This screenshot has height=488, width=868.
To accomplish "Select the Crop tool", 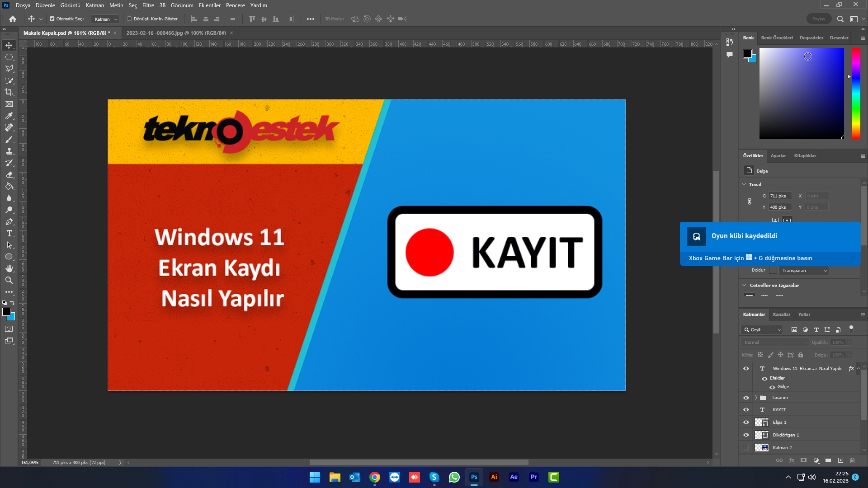I will pos(9,92).
